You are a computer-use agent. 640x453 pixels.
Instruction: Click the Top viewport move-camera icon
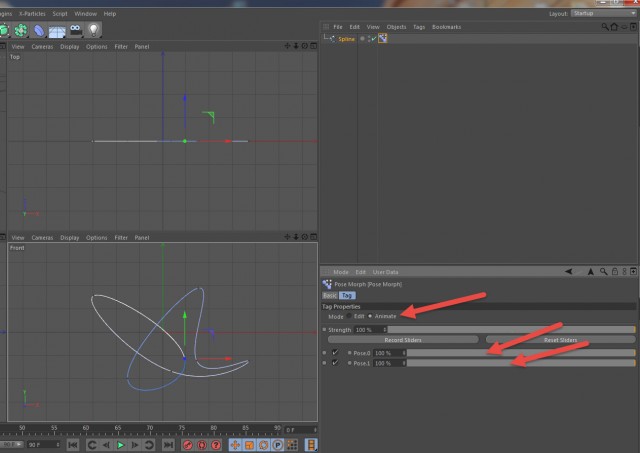(287, 46)
